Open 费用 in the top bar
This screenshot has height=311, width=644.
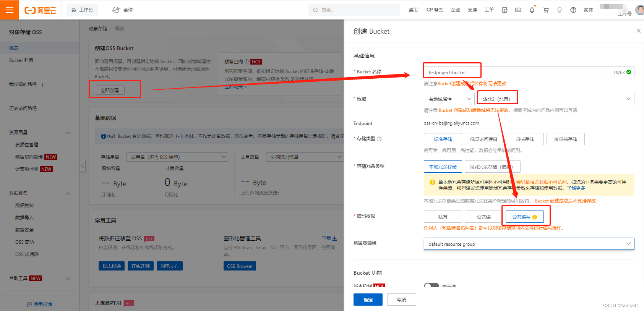pyautogui.click(x=413, y=10)
